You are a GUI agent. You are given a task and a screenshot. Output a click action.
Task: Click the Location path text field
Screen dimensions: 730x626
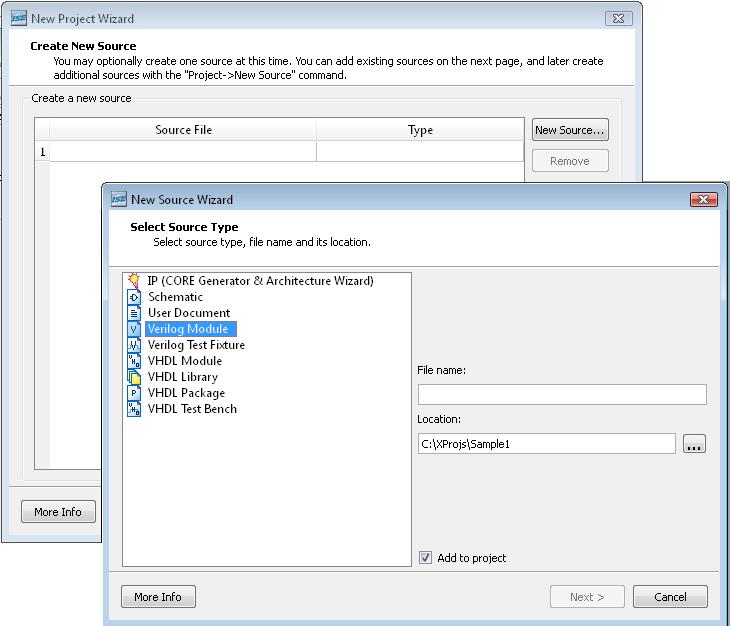546,444
